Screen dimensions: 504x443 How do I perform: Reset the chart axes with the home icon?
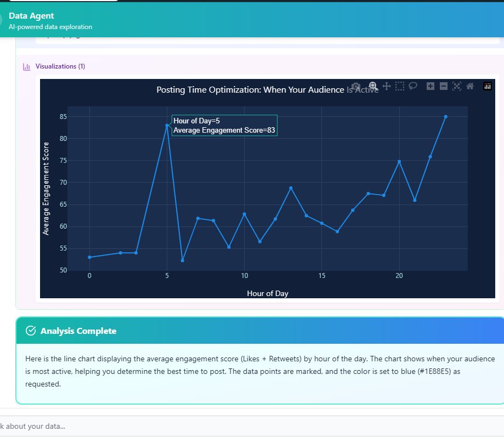point(471,86)
